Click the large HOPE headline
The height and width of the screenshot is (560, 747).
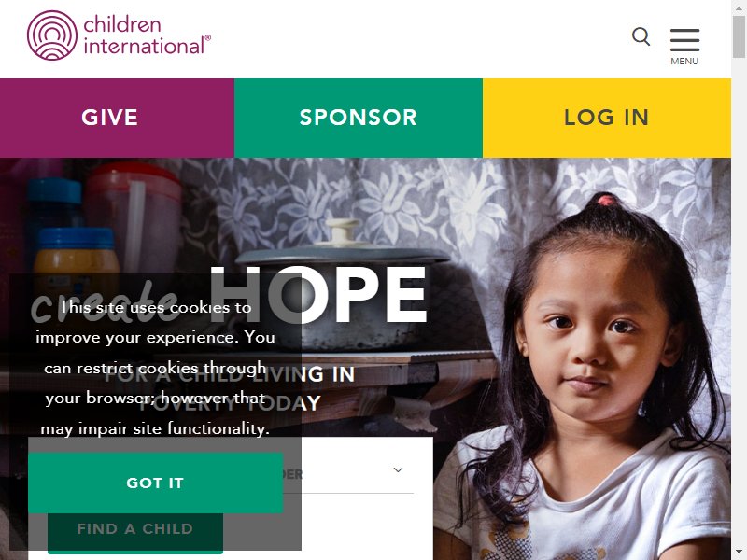(318, 294)
